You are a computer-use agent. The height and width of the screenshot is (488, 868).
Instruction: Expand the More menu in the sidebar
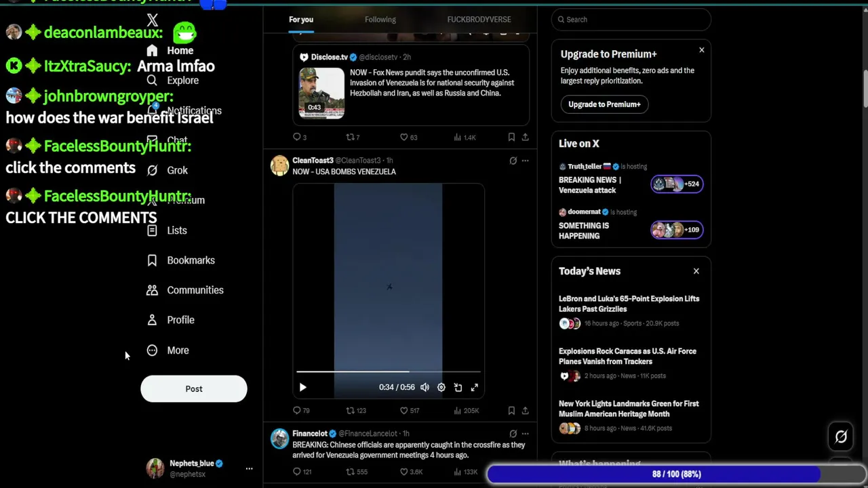pos(168,350)
